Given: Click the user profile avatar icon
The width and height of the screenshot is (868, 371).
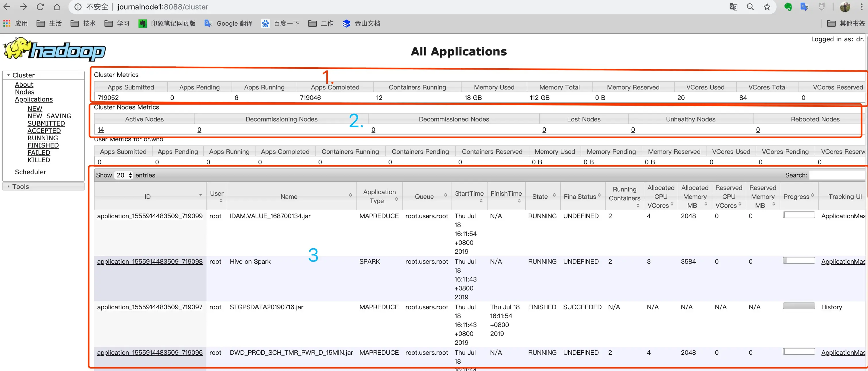Looking at the screenshot, I should (844, 7).
